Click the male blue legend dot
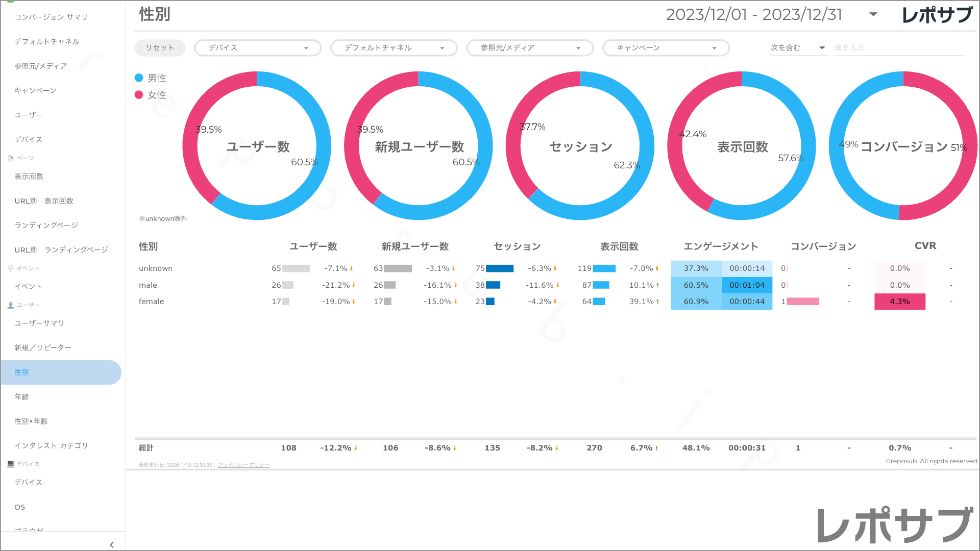The image size is (980, 551). [139, 78]
